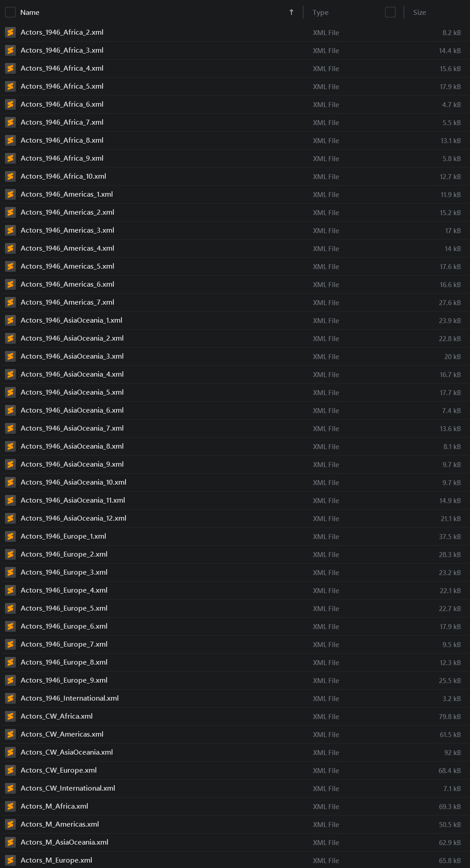Tick the select-all checkbox beside Name

coord(10,12)
